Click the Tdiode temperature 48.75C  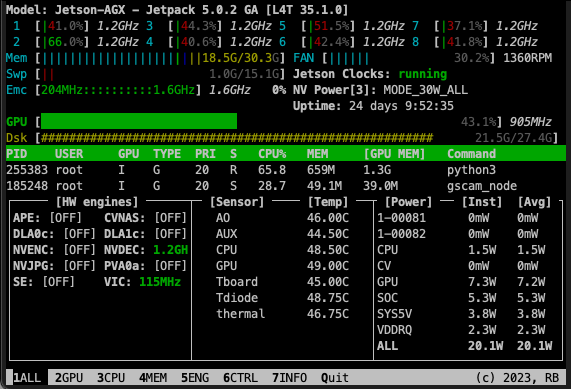coord(328,298)
